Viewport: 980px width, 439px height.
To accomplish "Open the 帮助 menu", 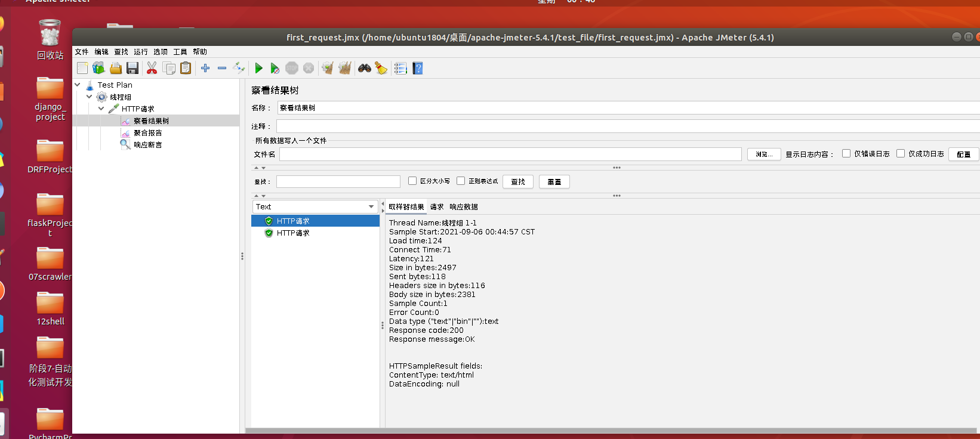I will [x=200, y=52].
